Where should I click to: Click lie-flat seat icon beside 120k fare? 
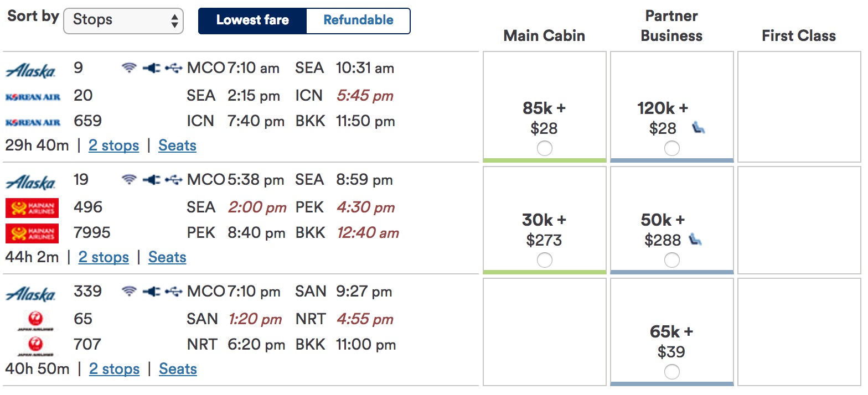(x=699, y=129)
